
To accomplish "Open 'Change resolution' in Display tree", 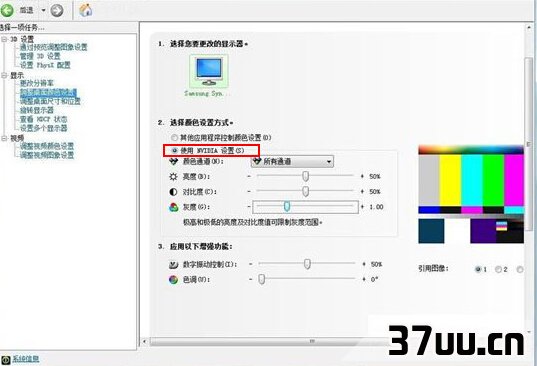I will tap(37, 83).
